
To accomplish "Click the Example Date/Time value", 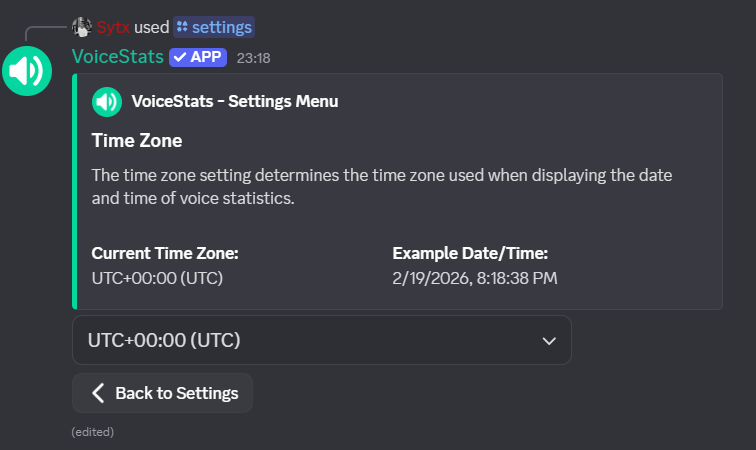I will pos(475,277).
